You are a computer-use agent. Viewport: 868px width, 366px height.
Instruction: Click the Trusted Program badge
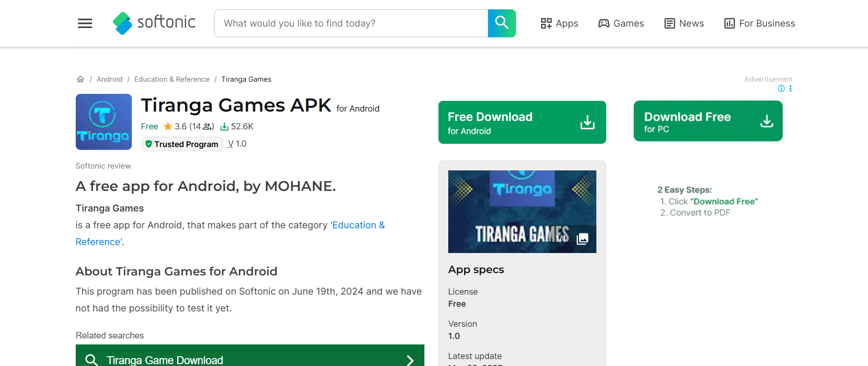182,144
